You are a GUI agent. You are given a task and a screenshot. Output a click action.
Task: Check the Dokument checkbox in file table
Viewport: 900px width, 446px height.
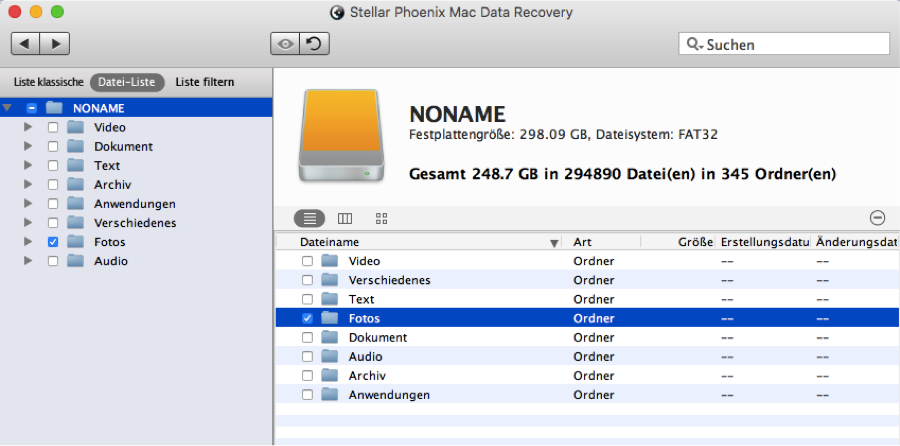(308, 338)
